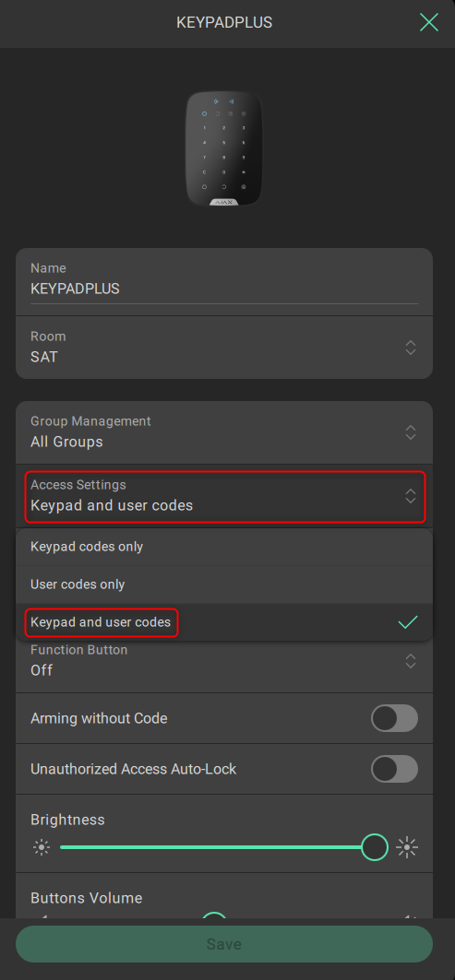Click the checkmark next to Keypad and user codes
Image resolution: width=455 pixels, height=980 pixels.
pos(408,622)
